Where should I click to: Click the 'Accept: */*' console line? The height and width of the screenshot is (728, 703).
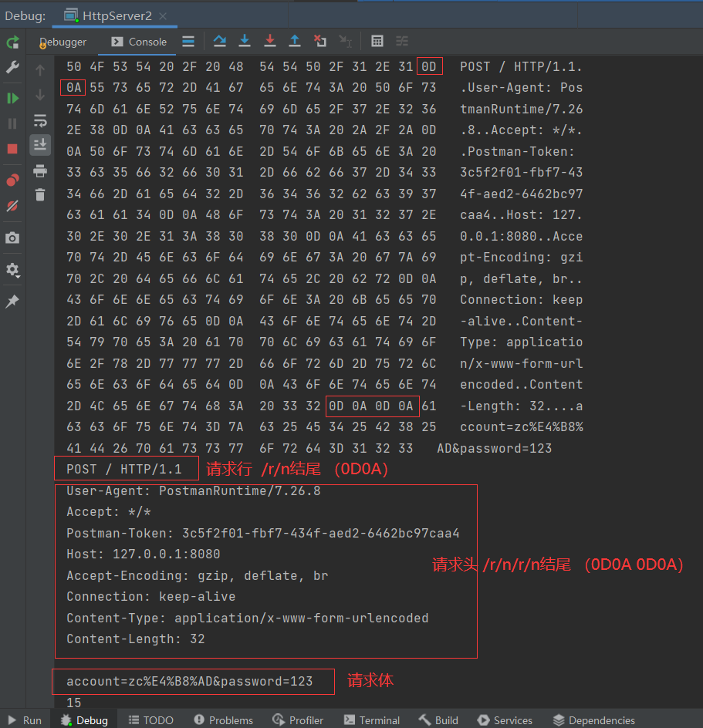click(x=109, y=512)
